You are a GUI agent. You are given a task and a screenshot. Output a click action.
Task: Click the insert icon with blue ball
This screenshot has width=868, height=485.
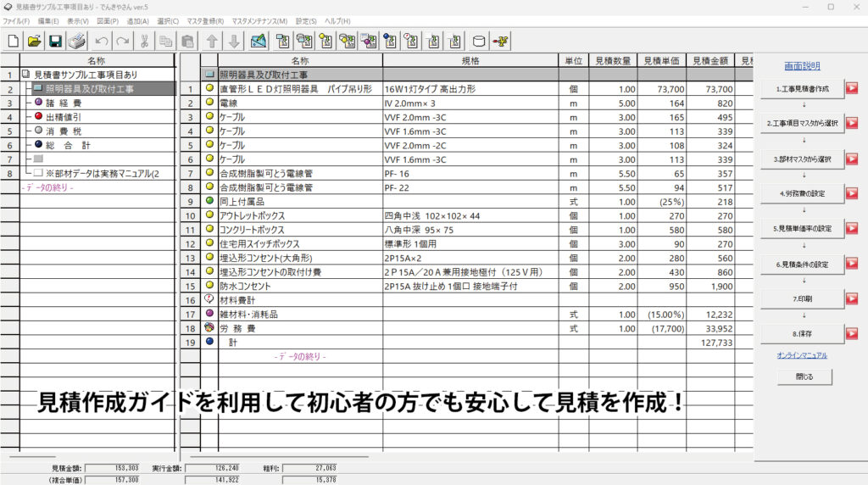[x=390, y=41]
